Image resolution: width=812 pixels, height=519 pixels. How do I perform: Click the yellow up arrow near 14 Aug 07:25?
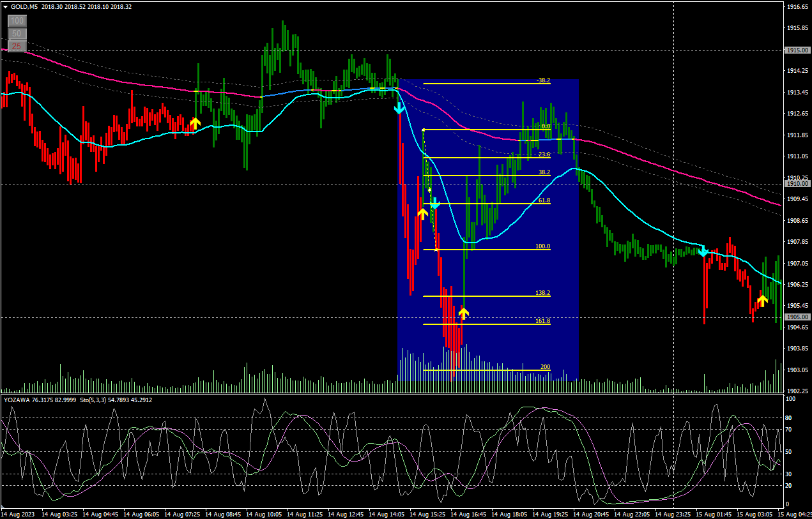point(195,123)
